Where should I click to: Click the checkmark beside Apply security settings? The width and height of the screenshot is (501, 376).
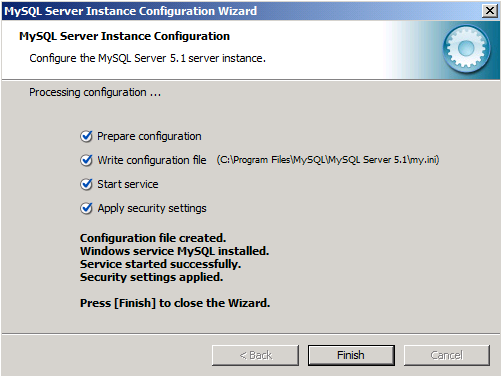(86, 208)
